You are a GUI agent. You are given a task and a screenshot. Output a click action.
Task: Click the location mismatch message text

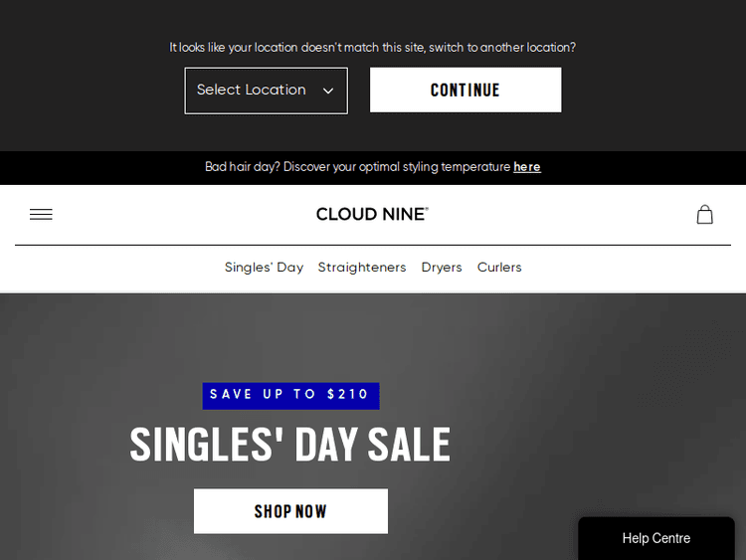372,47
